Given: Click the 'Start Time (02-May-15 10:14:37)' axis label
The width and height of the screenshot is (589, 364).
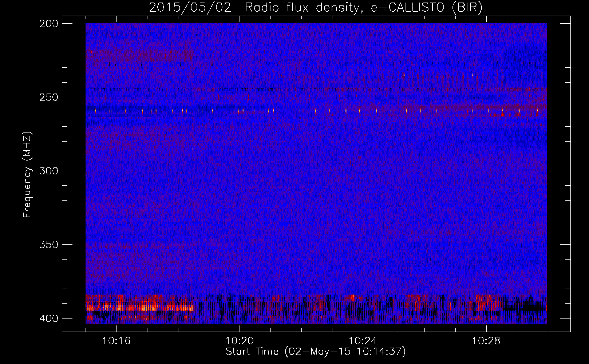Looking at the screenshot, I should [x=316, y=352].
